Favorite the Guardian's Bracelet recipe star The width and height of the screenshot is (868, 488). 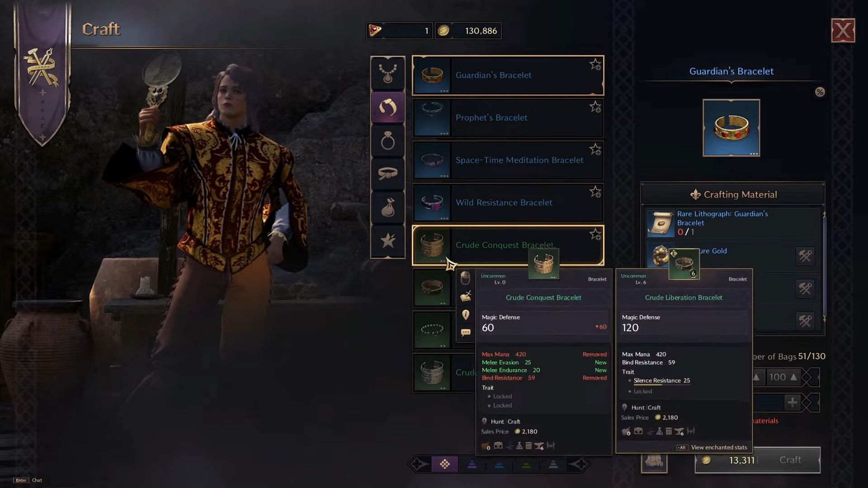tap(595, 65)
